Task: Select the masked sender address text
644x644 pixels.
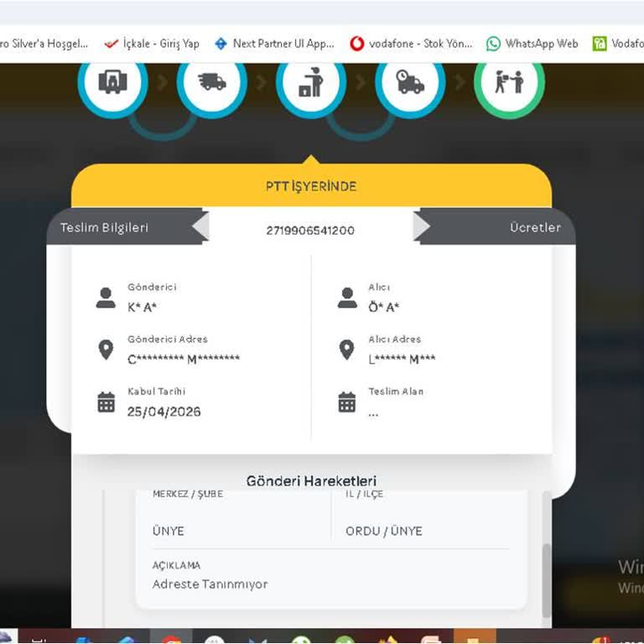Action: coord(184,359)
